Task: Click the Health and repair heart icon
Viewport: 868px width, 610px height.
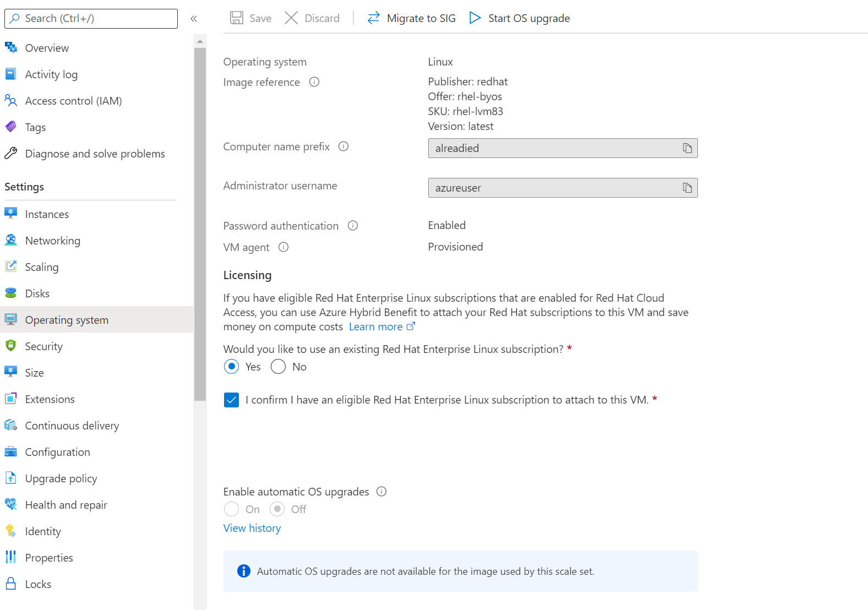Action: [11, 505]
